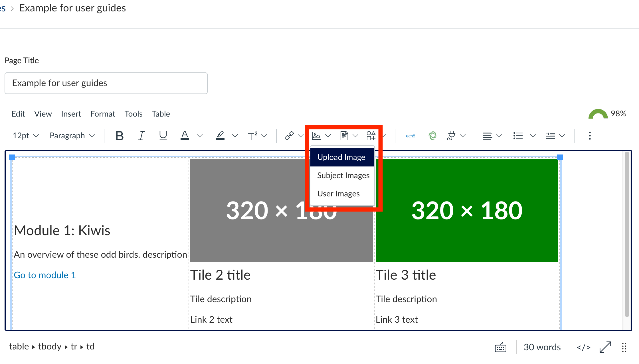
Task: Click the green swirl external tool icon
Action: [432, 136]
